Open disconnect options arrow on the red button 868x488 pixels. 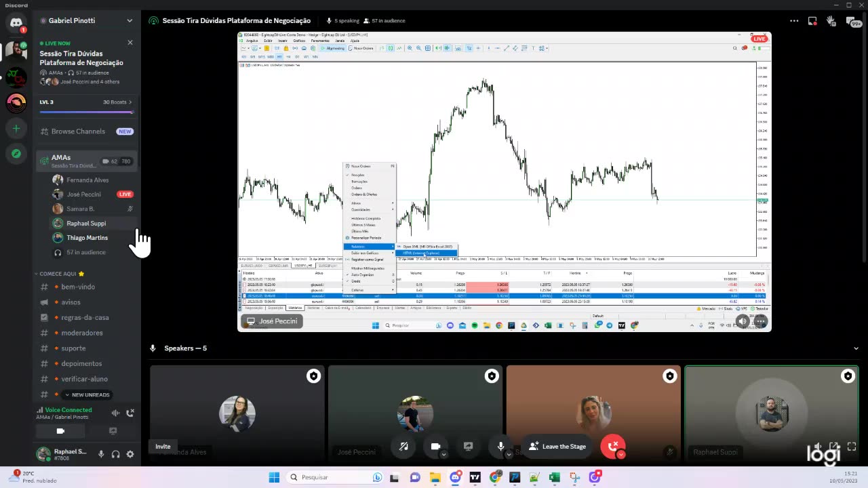tap(621, 455)
